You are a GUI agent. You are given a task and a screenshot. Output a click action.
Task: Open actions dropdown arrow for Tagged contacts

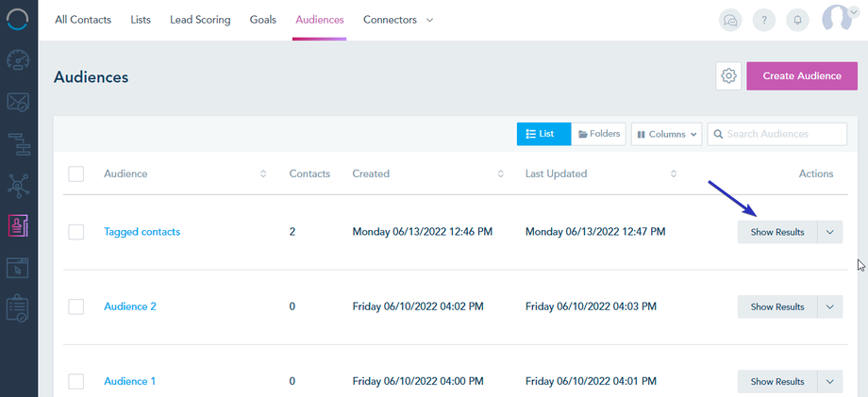(x=830, y=232)
